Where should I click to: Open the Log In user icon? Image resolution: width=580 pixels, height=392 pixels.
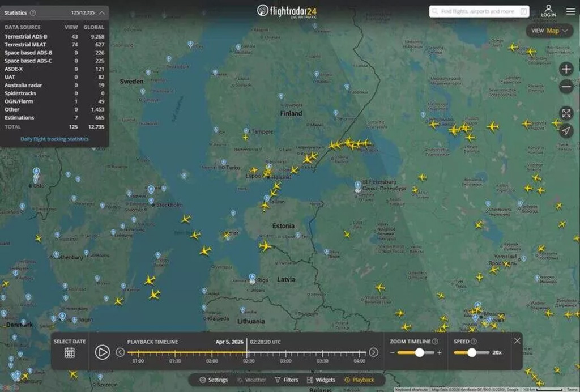click(x=548, y=11)
